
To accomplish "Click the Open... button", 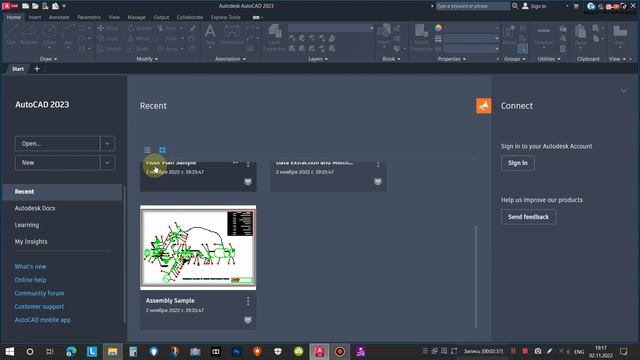I will coord(58,144).
